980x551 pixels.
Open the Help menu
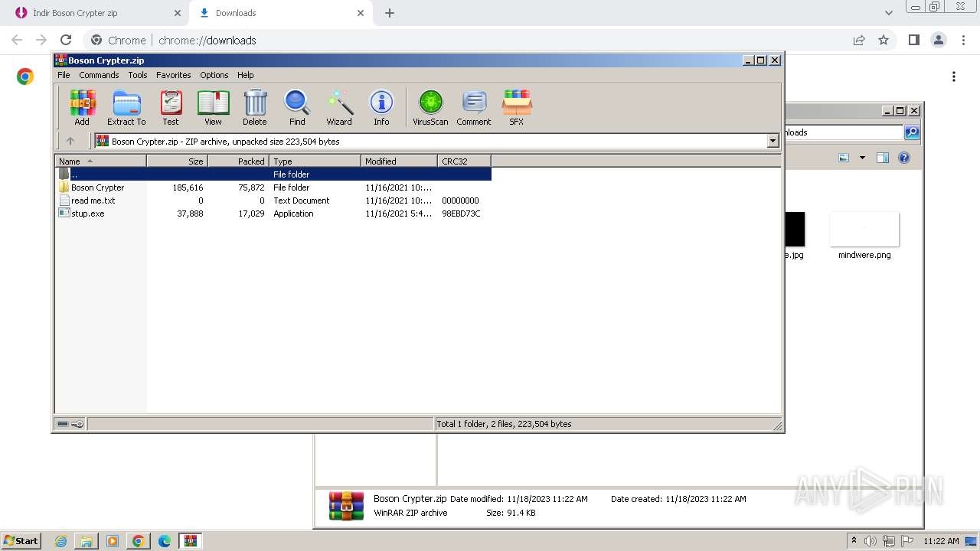[x=245, y=75]
